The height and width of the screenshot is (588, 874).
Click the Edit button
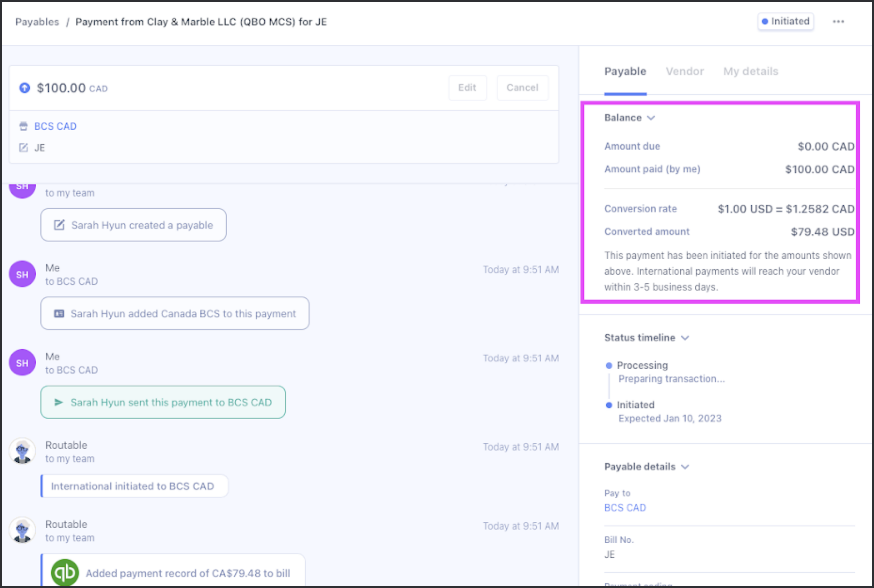click(467, 87)
